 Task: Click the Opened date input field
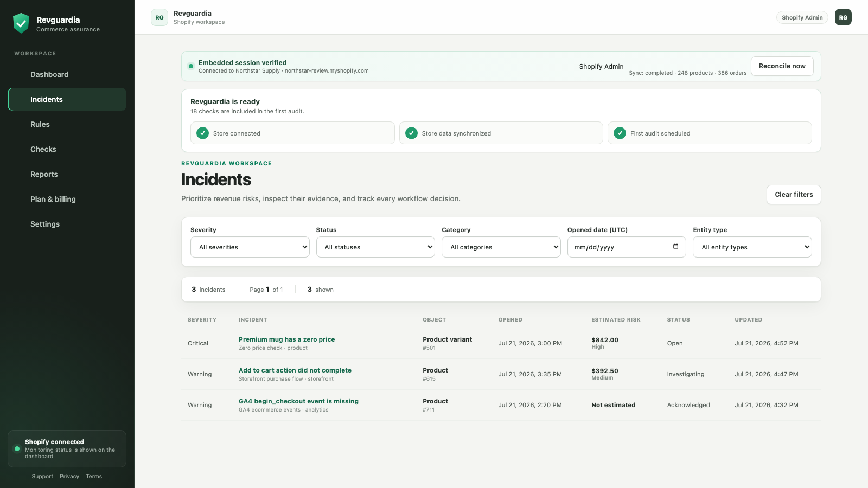click(627, 247)
